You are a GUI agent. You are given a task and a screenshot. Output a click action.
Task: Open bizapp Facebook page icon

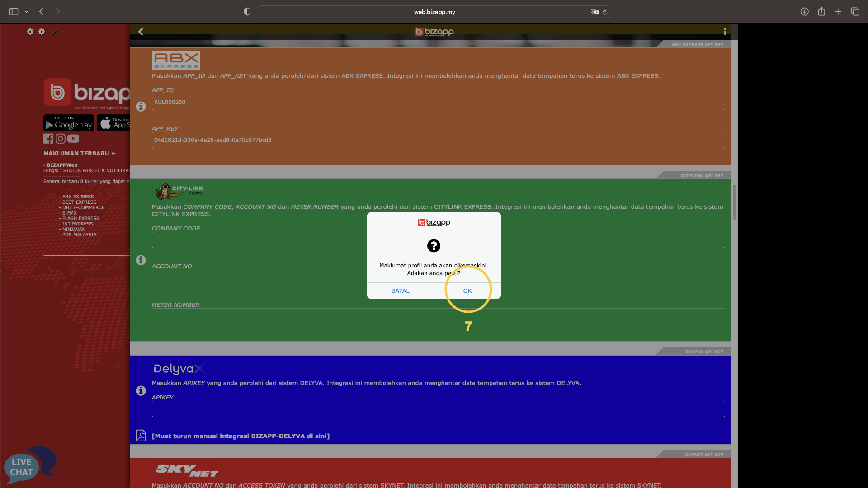coord(48,139)
